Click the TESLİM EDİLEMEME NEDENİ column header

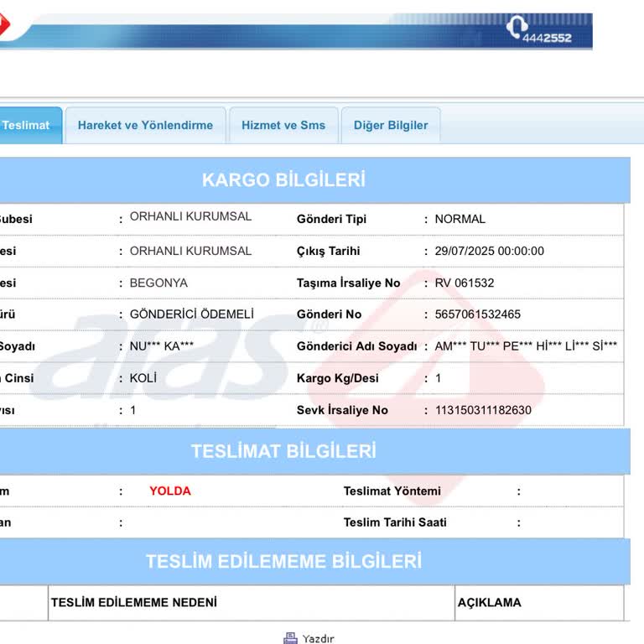(134, 602)
